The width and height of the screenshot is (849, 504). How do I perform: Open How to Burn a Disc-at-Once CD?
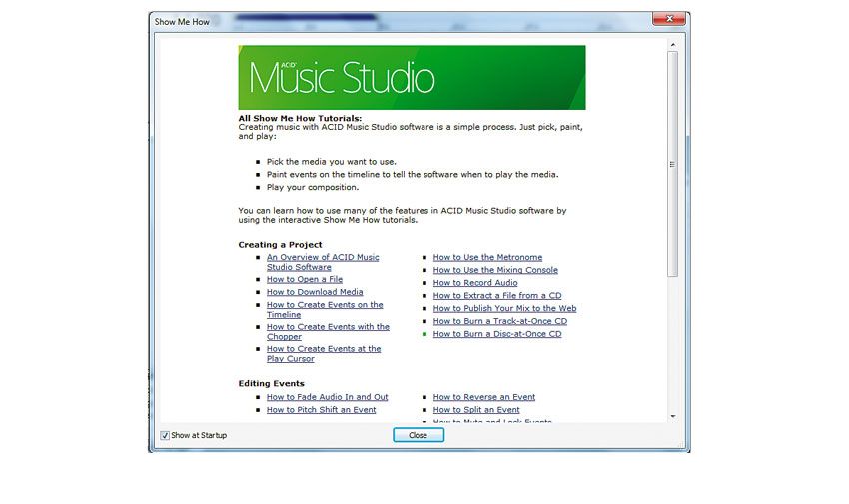coord(497,334)
